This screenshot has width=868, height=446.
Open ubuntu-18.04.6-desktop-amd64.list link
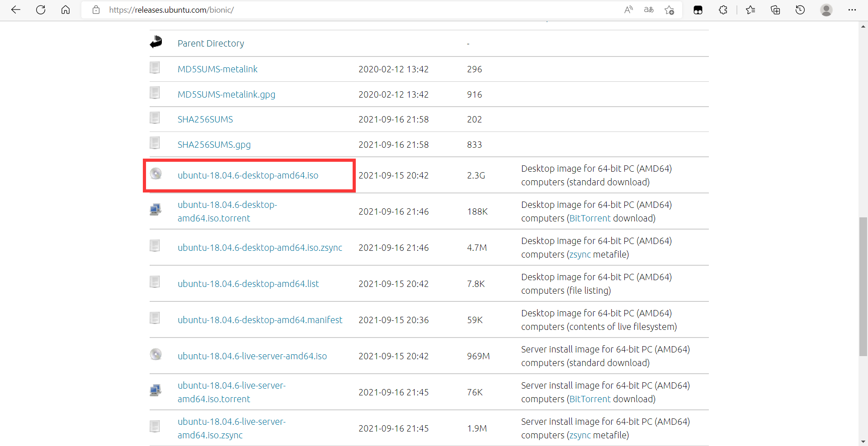coord(248,284)
